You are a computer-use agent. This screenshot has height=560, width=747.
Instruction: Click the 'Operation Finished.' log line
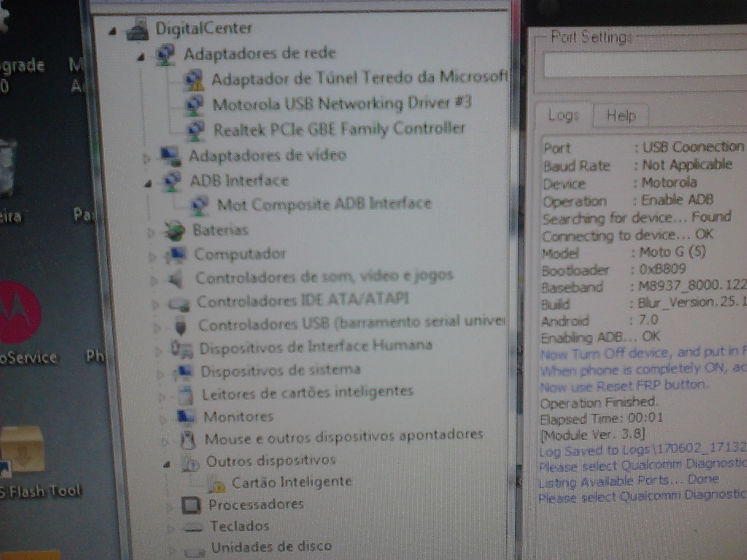point(599,402)
